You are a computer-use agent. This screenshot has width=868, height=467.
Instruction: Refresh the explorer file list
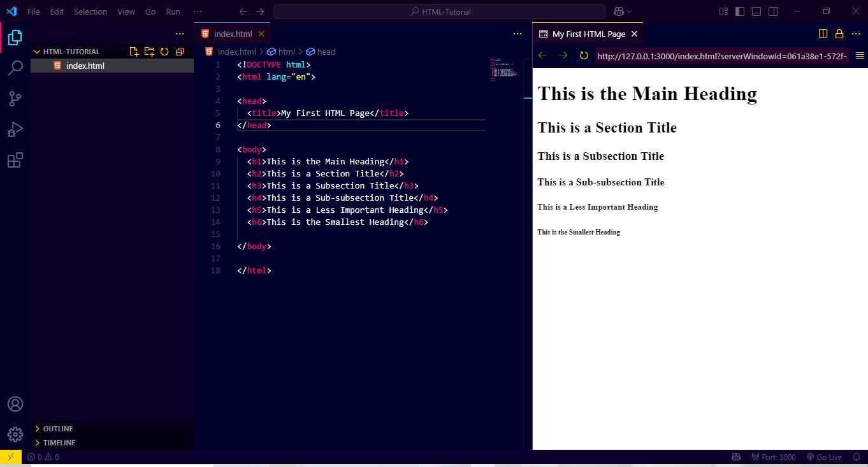pyautogui.click(x=164, y=52)
